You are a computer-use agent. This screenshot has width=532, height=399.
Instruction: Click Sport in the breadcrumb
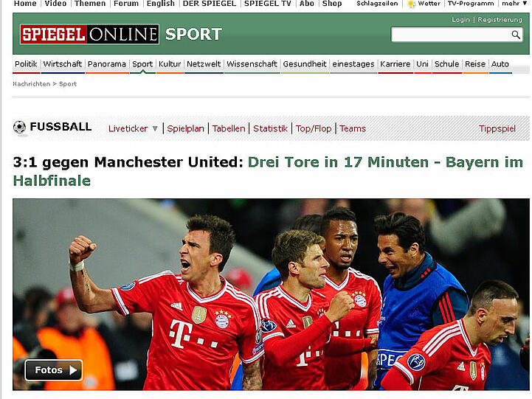[68, 84]
